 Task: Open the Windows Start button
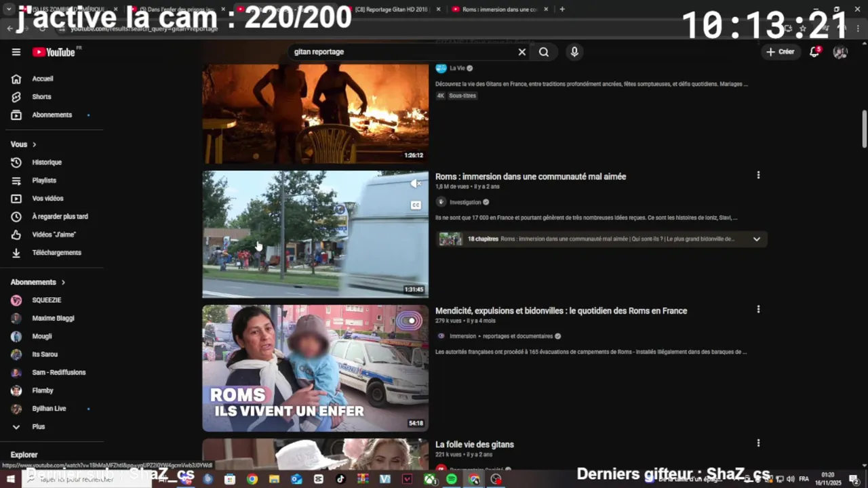pyautogui.click(x=10, y=479)
